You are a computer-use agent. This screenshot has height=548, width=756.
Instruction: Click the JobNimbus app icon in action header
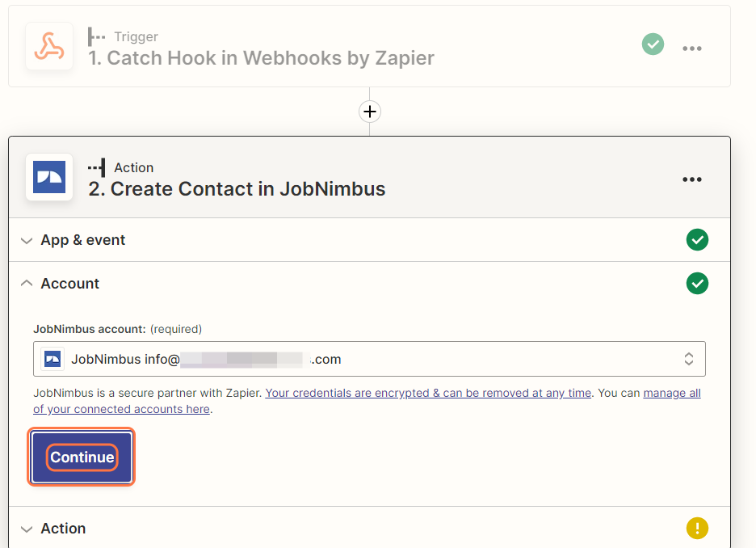pyautogui.click(x=48, y=177)
